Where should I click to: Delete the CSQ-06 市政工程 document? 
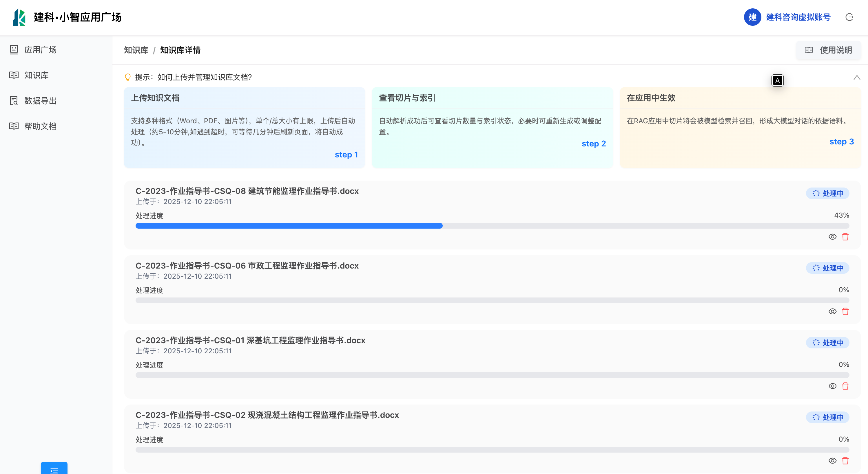pos(845,311)
